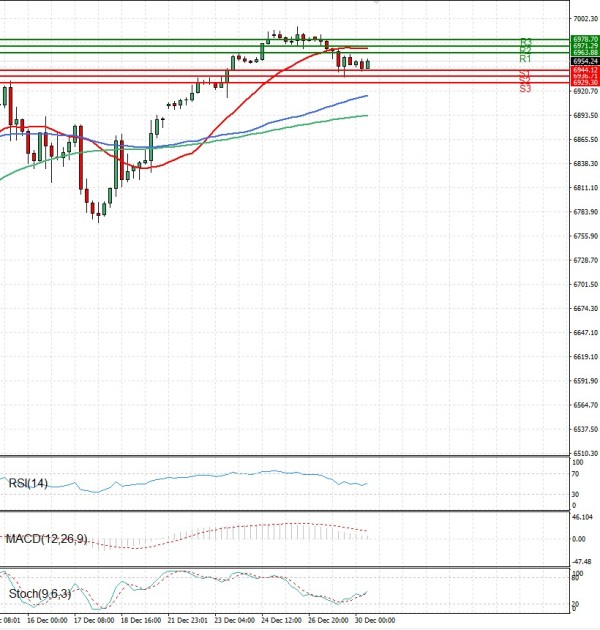
Task: Click the 6963.88 green price tag
Action: 585,52
